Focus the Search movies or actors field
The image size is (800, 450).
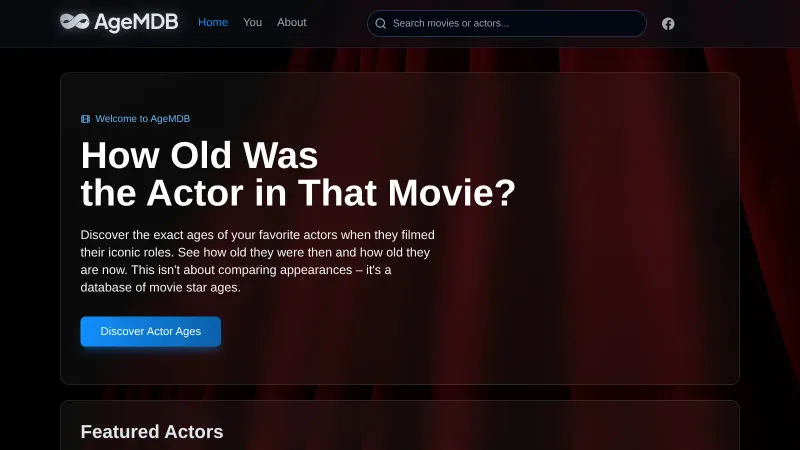tap(510, 23)
